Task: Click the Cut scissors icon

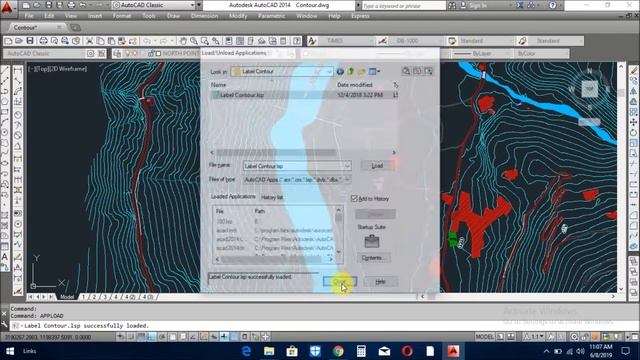Action: click(x=89, y=41)
